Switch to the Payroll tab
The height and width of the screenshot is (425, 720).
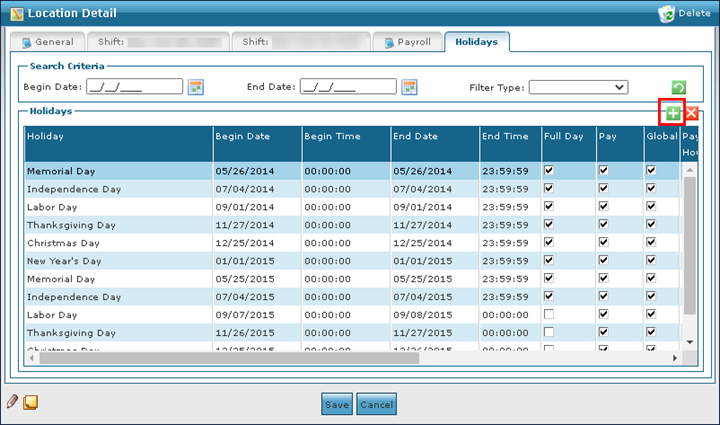[407, 43]
